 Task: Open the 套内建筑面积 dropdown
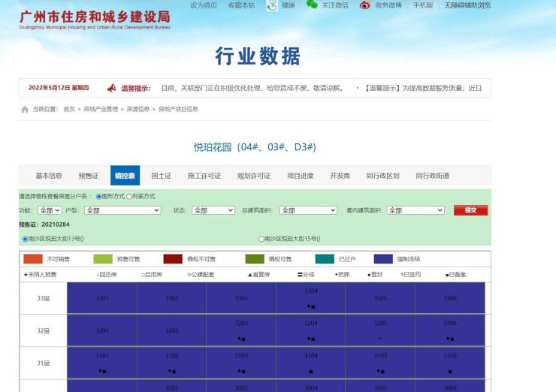pos(415,210)
